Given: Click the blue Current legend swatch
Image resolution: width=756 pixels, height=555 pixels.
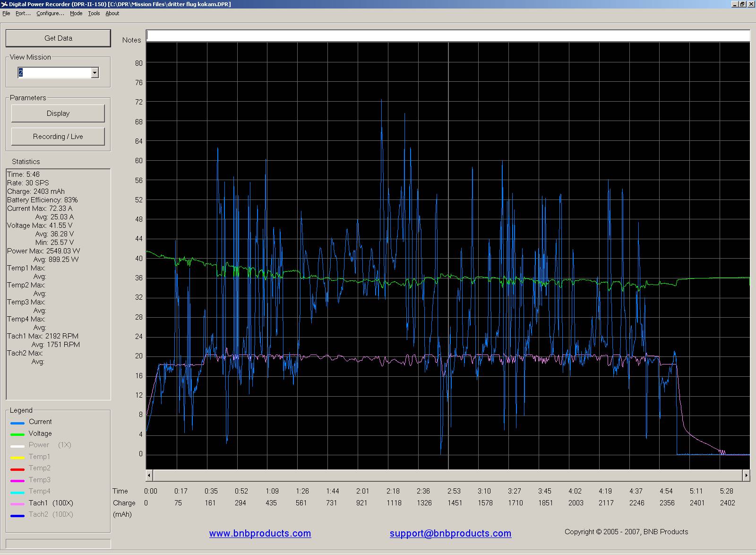Looking at the screenshot, I should [x=17, y=423].
